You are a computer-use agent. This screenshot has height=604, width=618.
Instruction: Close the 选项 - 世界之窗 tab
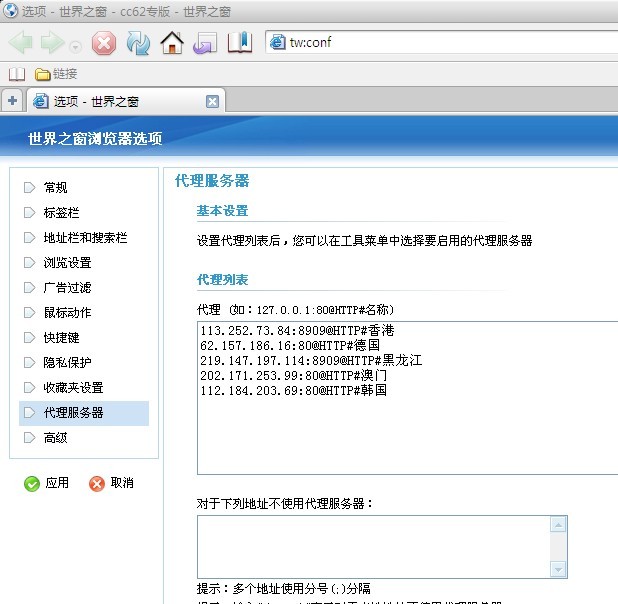(x=212, y=102)
